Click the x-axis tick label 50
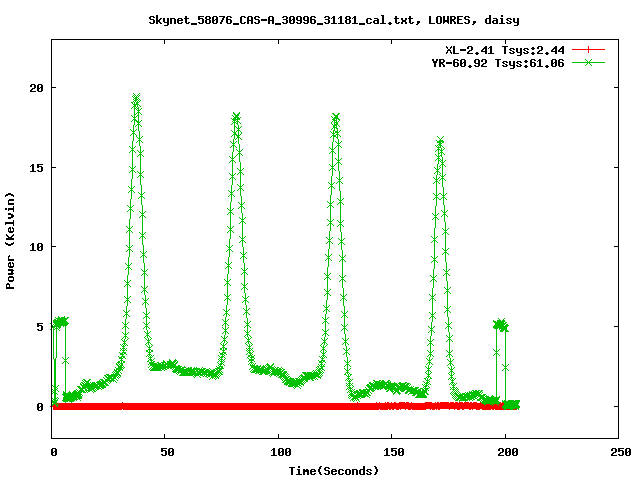This screenshot has width=640, height=480. click(167, 452)
